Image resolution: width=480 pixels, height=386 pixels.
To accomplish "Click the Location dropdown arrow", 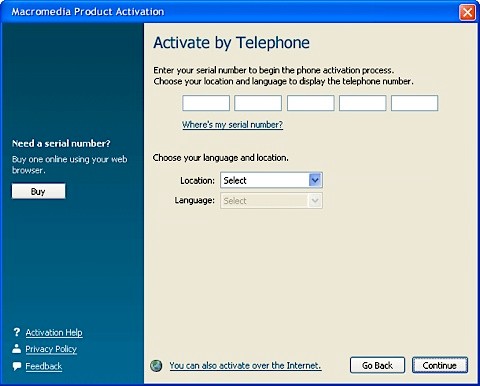I will pyautogui.click(x=315, y=180).
